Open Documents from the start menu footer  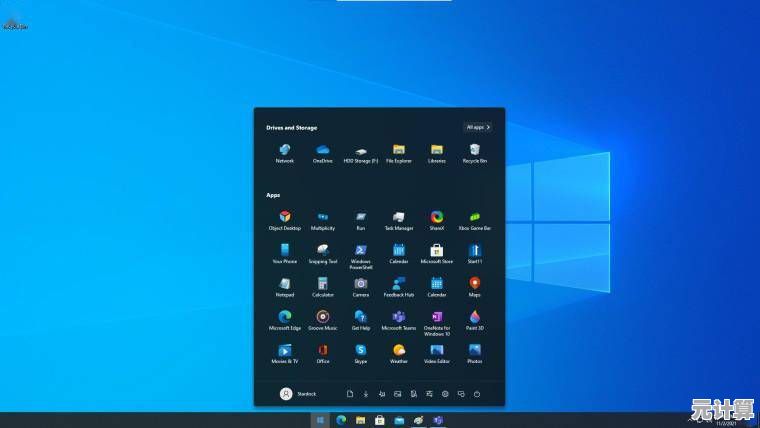[x=350, y=394]
